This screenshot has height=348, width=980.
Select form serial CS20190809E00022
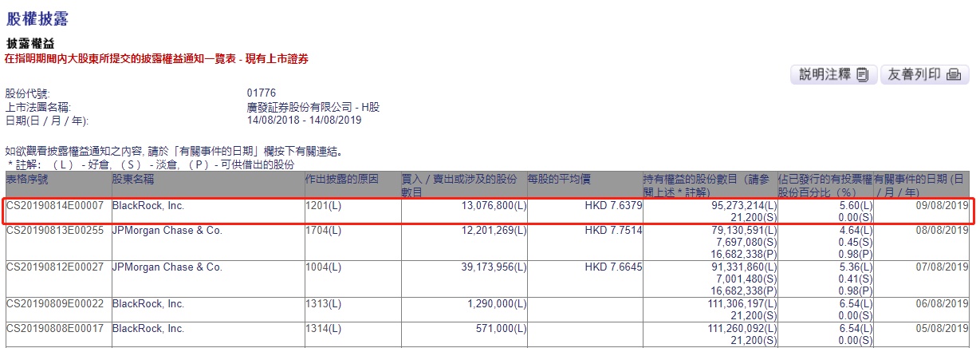pos(54,304)
